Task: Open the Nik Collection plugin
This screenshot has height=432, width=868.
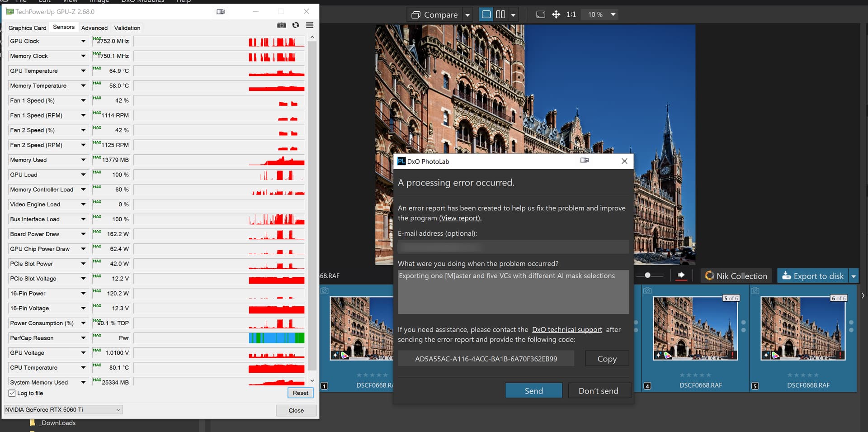Action: click(x=736, y=276)
